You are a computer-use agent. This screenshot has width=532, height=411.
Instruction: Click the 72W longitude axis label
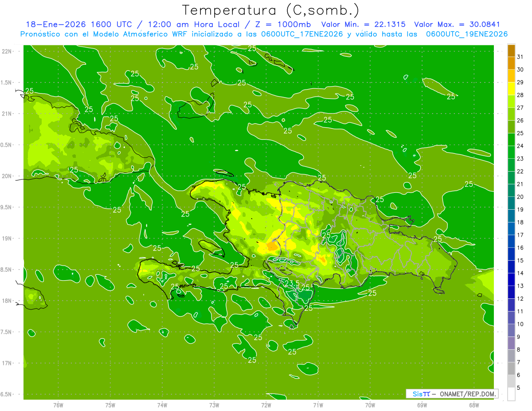coord(266,405)
